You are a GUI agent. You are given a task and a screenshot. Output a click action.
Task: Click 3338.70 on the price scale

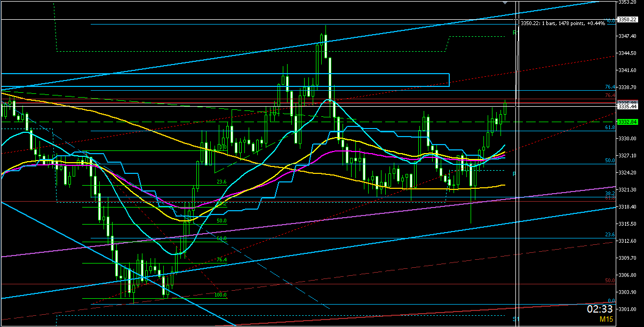[627, 87]
